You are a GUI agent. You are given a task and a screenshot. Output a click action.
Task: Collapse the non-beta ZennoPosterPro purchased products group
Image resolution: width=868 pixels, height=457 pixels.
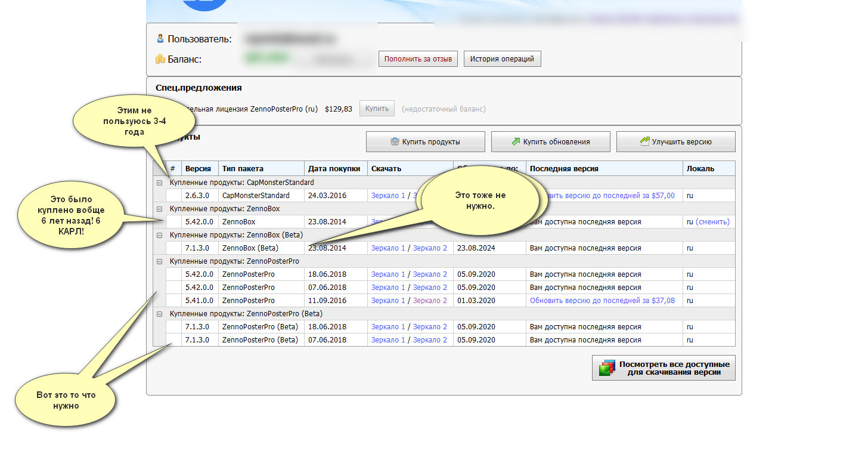pyautogui.click(x=159, y=261)
